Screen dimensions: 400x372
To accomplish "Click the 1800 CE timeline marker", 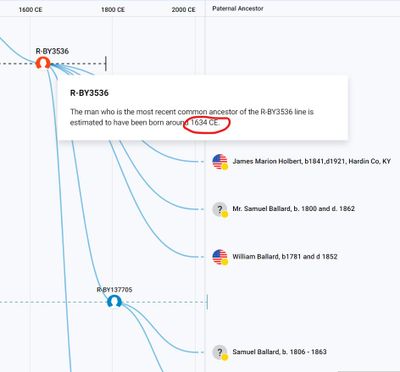I will pyautogui.click(x=113, y=10).
